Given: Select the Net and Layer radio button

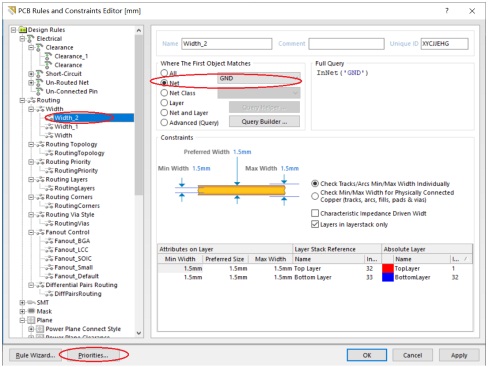Looking at the screenshot, I should pyautogui.click(x=164, y=113).
